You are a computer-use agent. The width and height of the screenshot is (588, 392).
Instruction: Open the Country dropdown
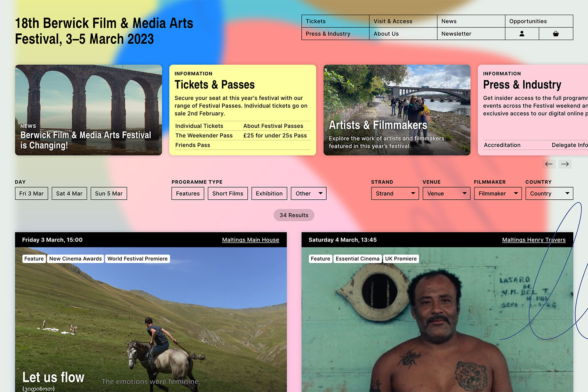click(x=549, y=193)
